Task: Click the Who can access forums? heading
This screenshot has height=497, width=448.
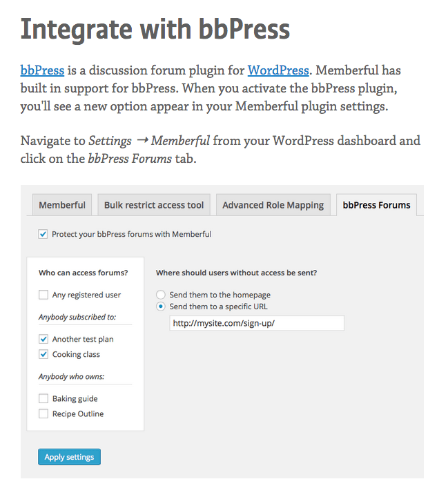Action: [x=84, y=273]
